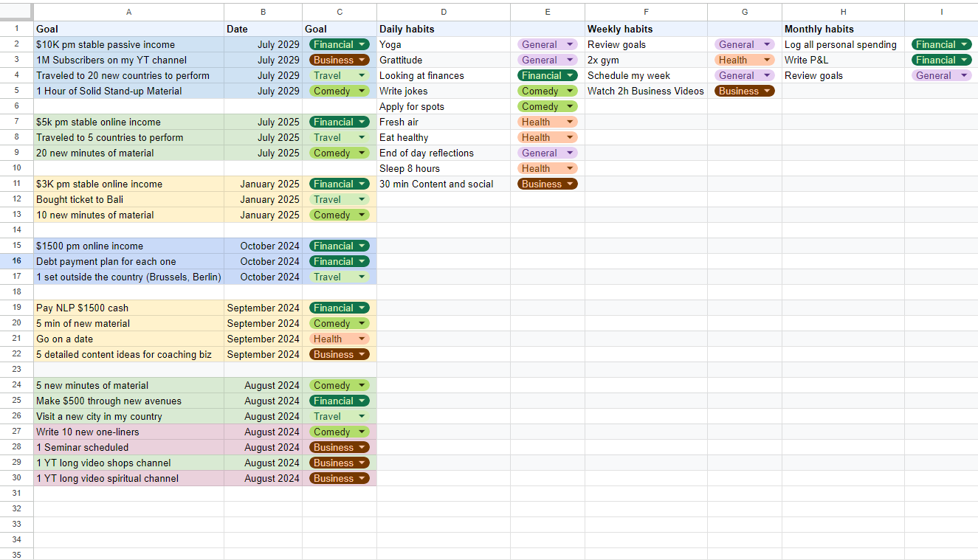Click the 1 Seminar scheduled cell

128,448
